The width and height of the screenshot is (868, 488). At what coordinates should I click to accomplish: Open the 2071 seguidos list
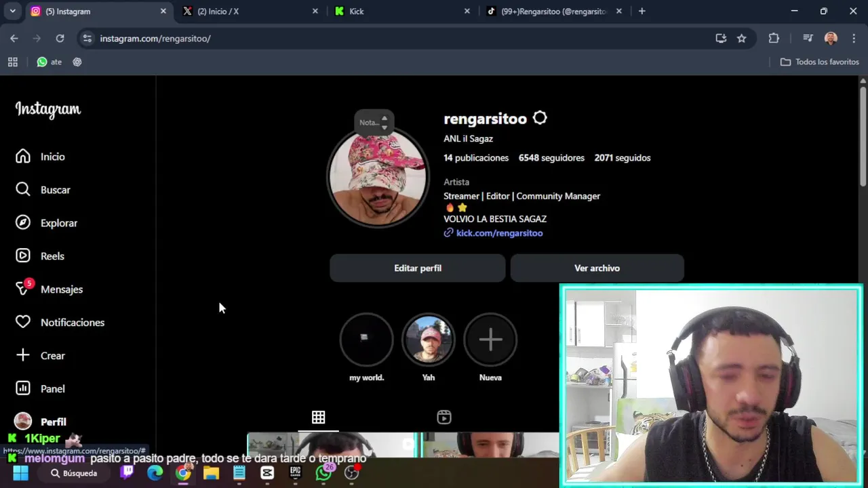tap(623, 158)
